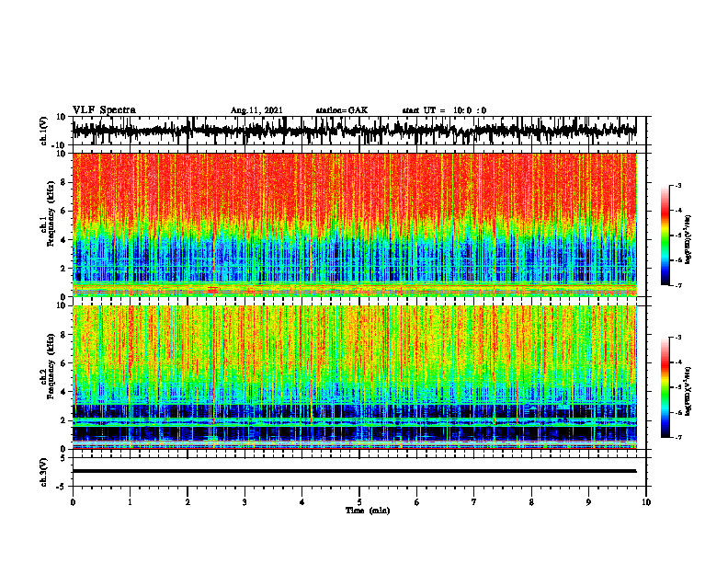Viewport: 728px width, 563px height.
Task: Click the "VLF Spectra" plot title
Action: coord(104,110)
